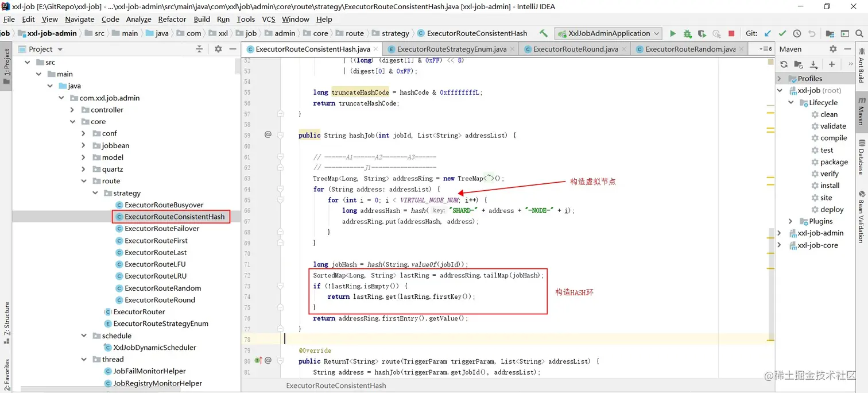Click the Git Update Project arrow icon
Viewport: 868px width, 393px height.
768,33
